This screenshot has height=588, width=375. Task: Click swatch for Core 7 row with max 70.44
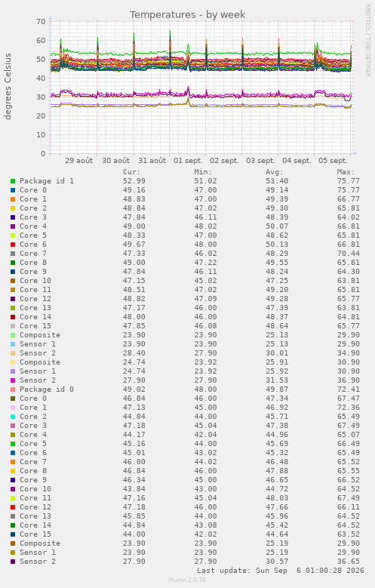[x=13, y=254]
